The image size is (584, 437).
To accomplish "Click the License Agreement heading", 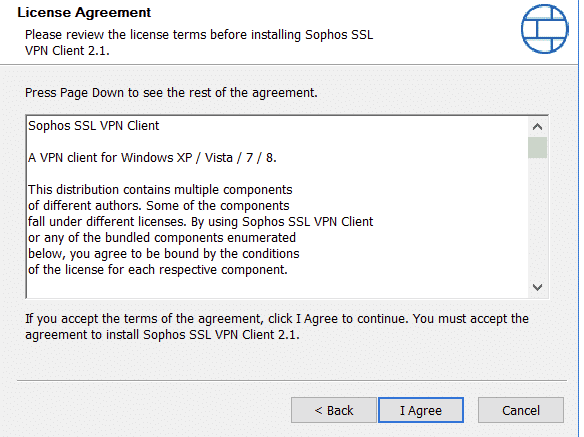I will [84, 12].
